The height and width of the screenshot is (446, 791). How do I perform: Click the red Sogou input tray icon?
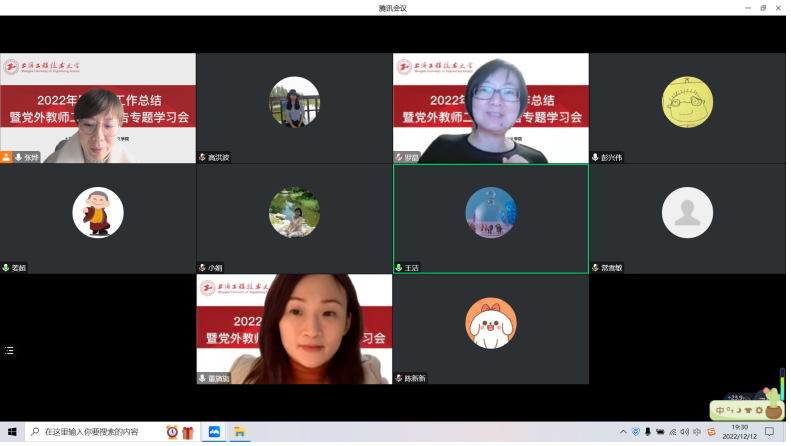711,432
